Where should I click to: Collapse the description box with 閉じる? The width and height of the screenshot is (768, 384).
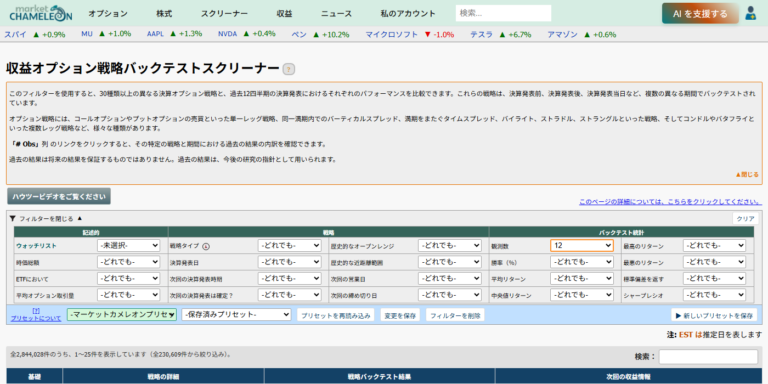[x=747, y=174]
